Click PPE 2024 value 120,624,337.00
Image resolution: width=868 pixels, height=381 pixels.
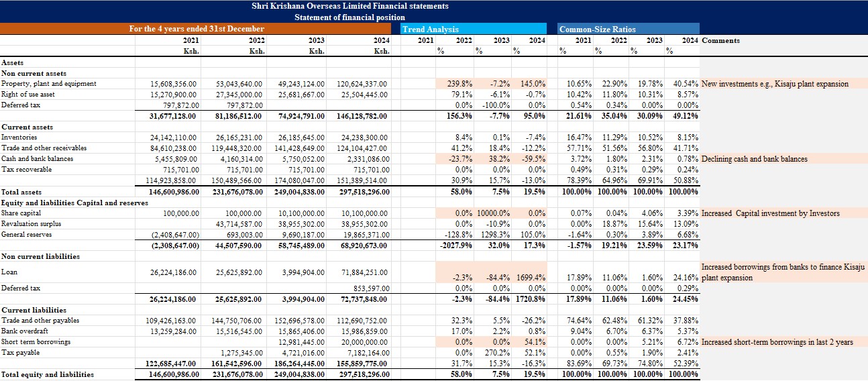click(x=362, y=84)
